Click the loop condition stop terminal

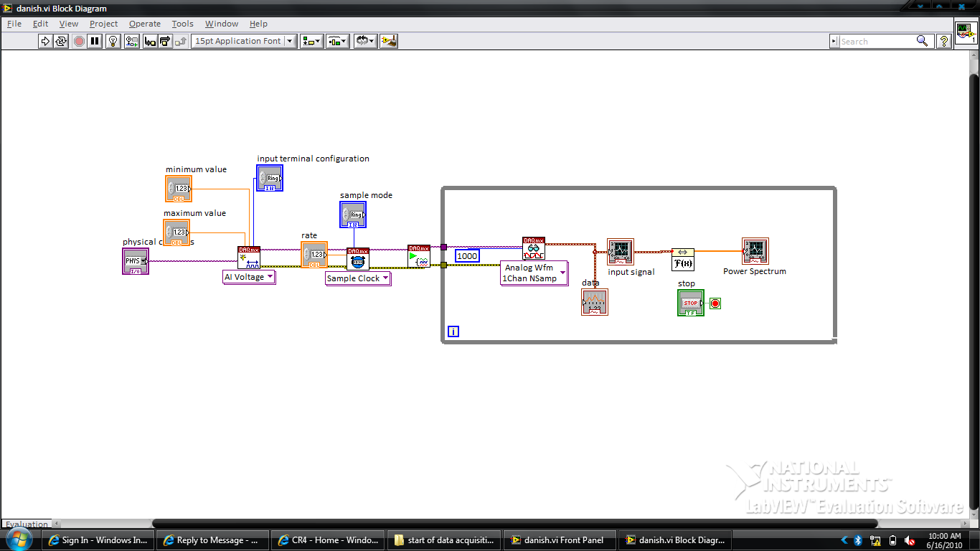(x=715, y=303)
